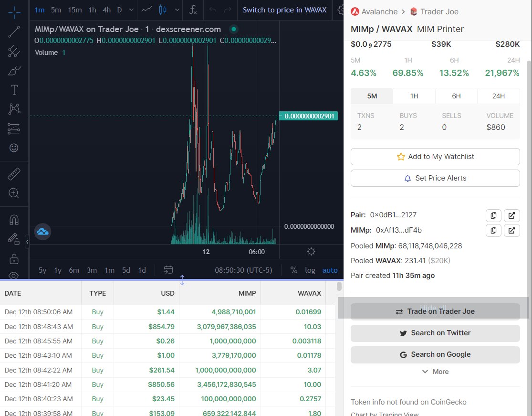
Task: Select the 15m chart interval
Action: point(74,10)
